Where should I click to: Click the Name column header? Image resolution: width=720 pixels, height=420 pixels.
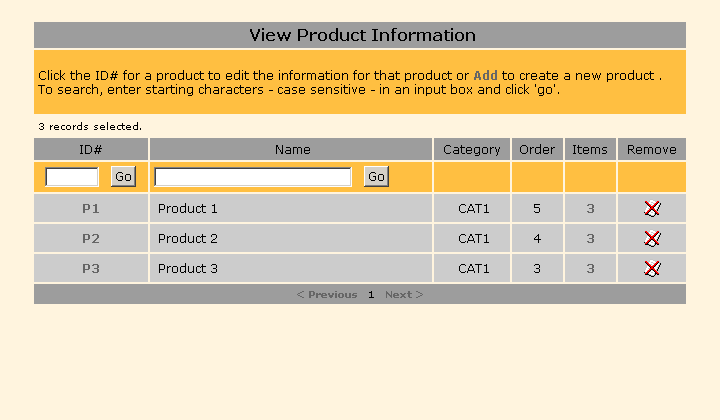point(292,150)
